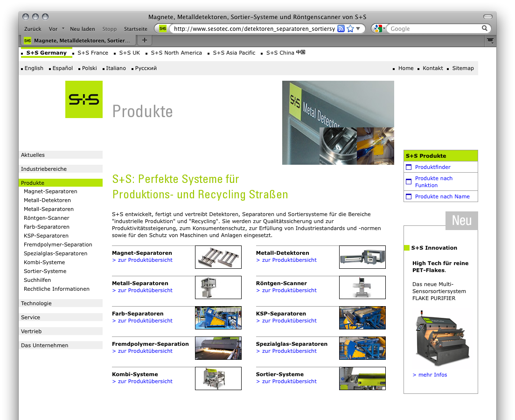Open the mehr Infos link
This screenshot has width=515, height=420.
(x=430, y=375)
